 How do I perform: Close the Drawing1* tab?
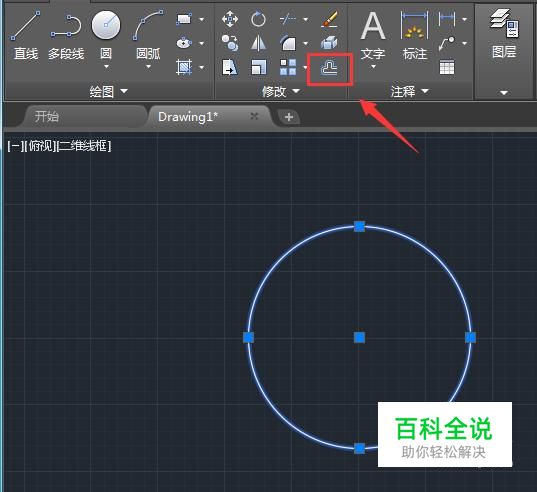tap(254, 116)
